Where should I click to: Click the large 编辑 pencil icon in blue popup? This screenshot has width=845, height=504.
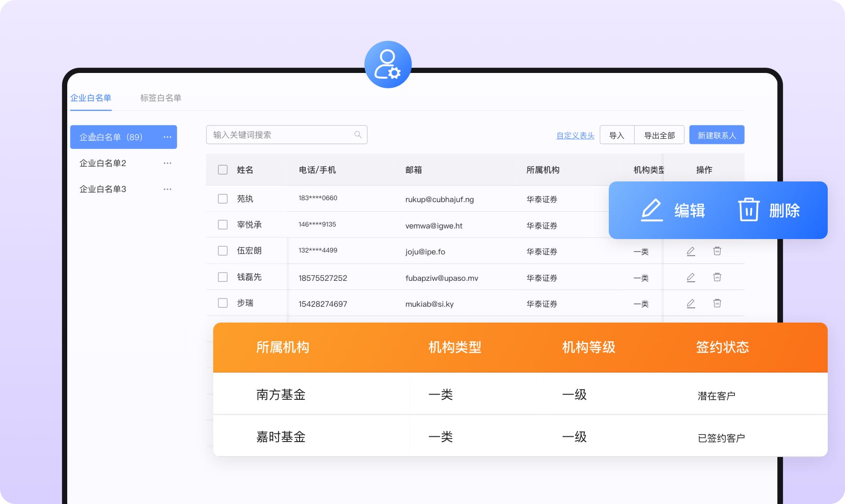pos(652,210)
